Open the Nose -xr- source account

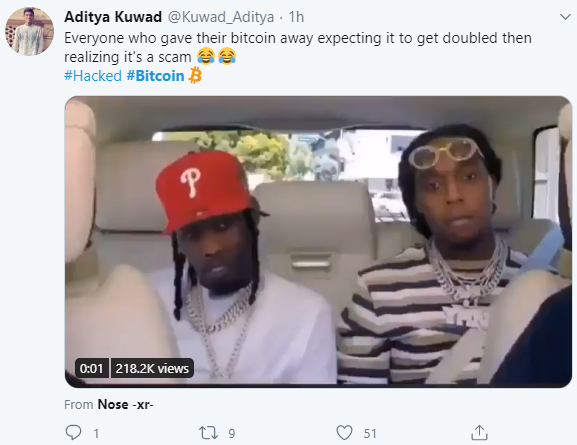(x=125, y=405)
